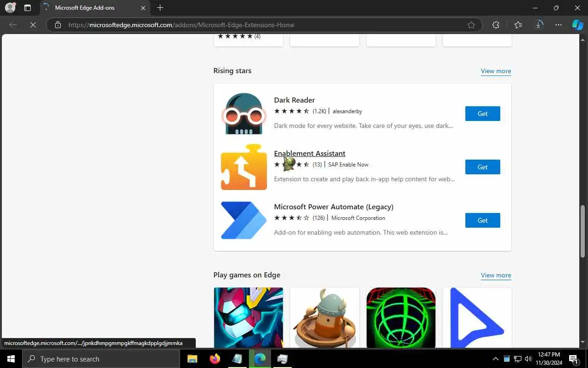Select the 'alexanderby' publisher name

point(347,111)
